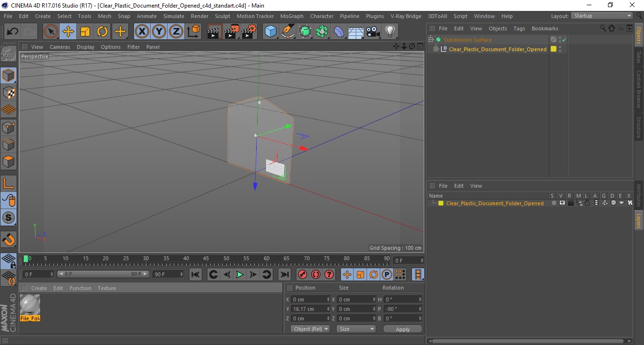This screenshot has width=644, height=345.
Task: Open the MoGraph menu
Action: 292,16
